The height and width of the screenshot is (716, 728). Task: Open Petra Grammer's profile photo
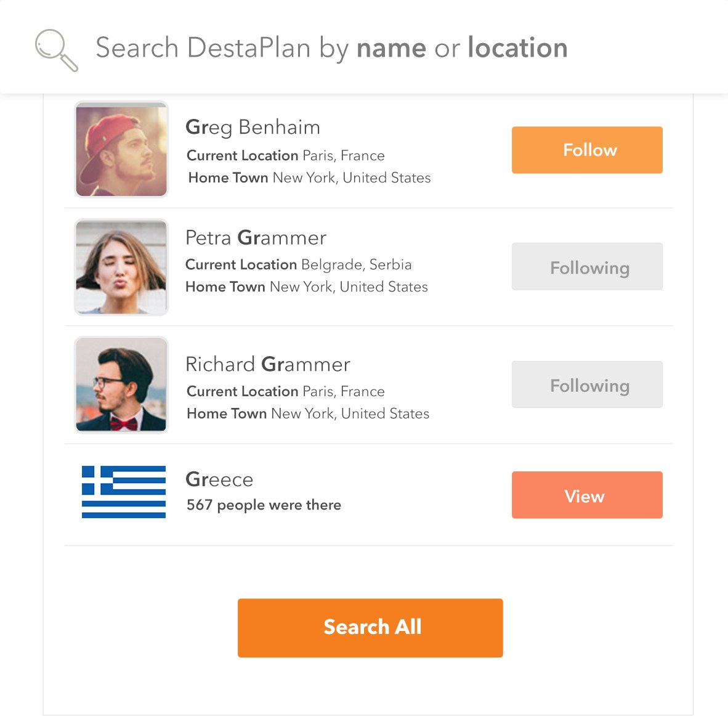point(121,266)
